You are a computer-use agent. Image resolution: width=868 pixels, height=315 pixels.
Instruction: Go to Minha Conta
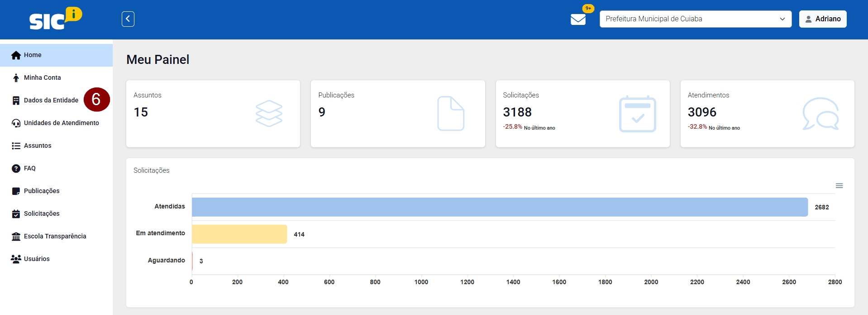(42, 78)
